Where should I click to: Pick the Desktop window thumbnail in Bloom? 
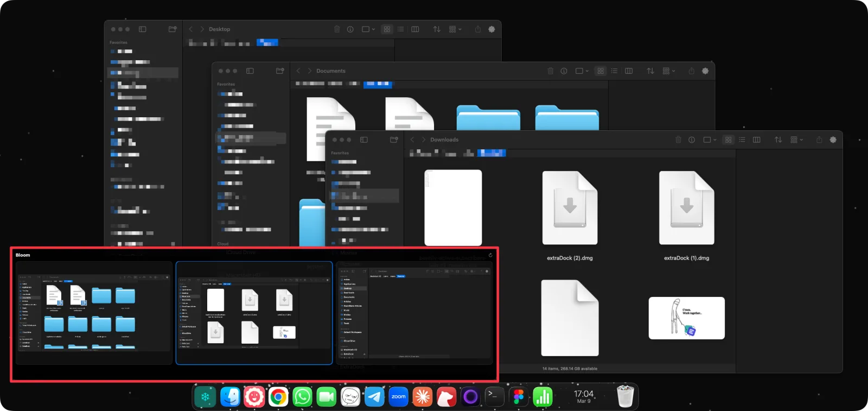[414, 313]
